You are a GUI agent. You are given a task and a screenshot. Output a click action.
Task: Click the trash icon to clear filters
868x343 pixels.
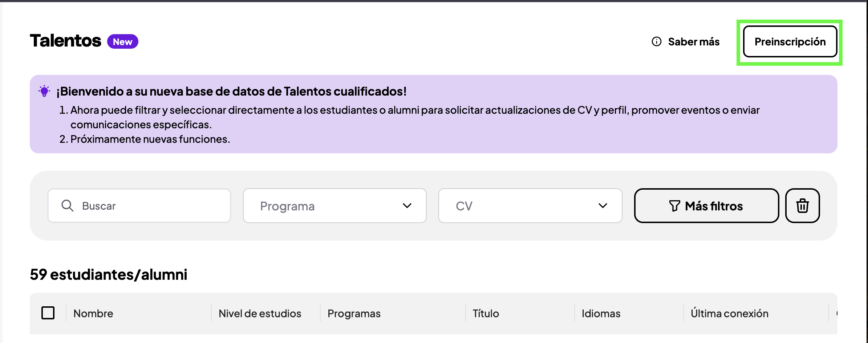(802, 206)
